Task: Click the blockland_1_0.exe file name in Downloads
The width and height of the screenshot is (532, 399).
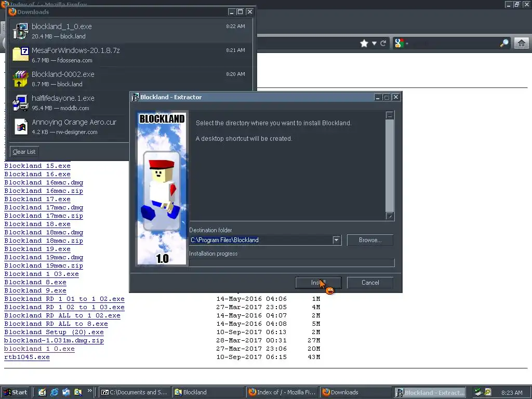Action: point(62,26)
